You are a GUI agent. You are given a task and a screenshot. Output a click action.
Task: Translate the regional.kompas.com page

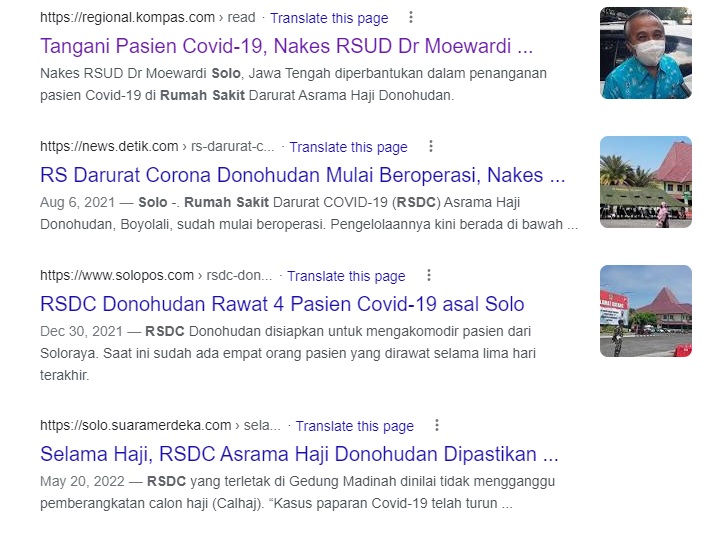(x=329, y=18)
